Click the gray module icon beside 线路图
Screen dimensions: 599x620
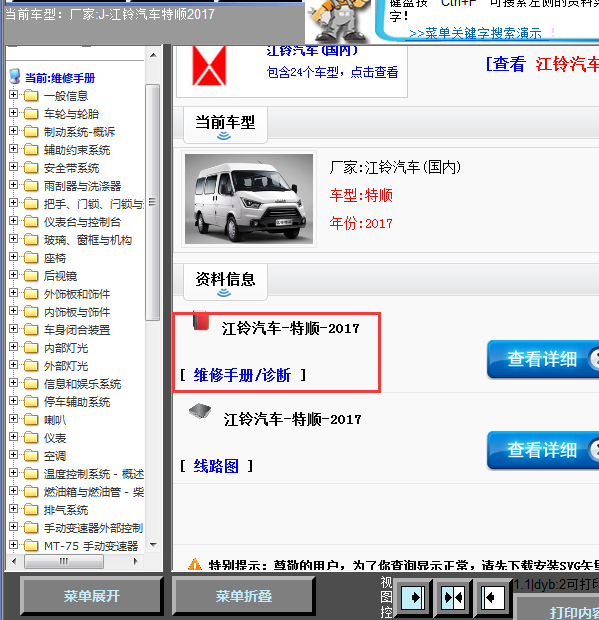click(x=200, y=411)
